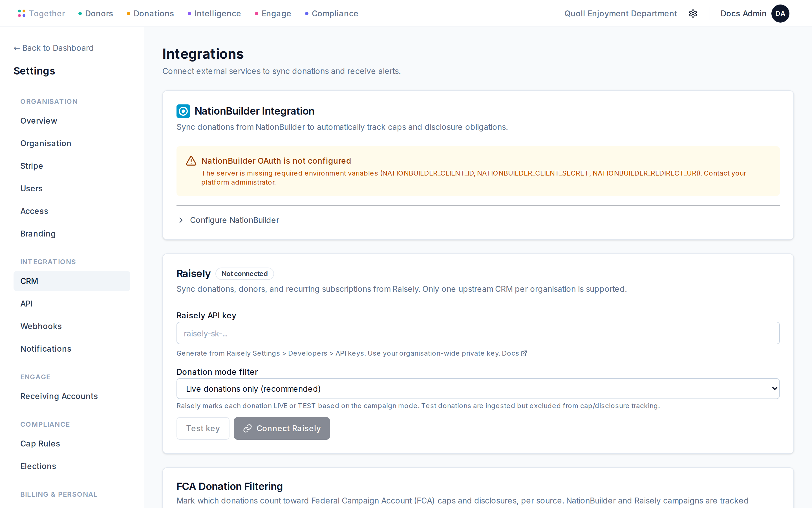Click Quoll Enjoyment Department organisation name
Image resolution: width=812 pixels, height=508 pixels.
(x=620, y=14)
